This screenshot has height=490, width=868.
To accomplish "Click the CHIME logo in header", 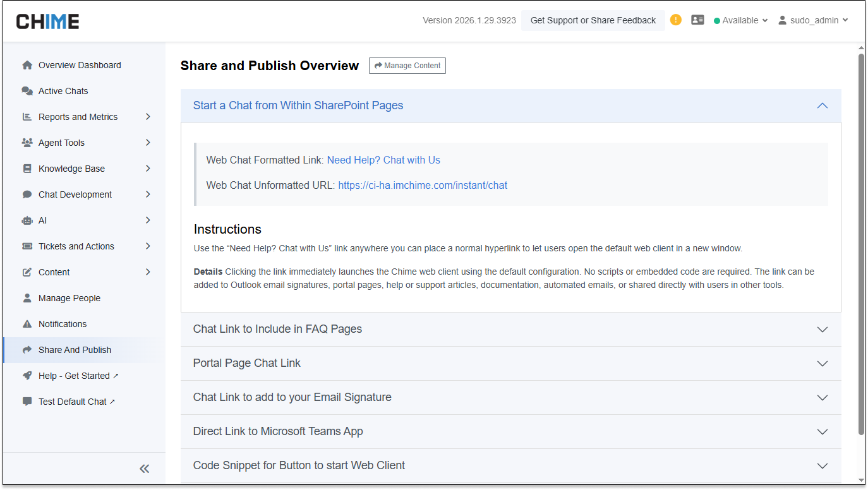I will (47, 21).
